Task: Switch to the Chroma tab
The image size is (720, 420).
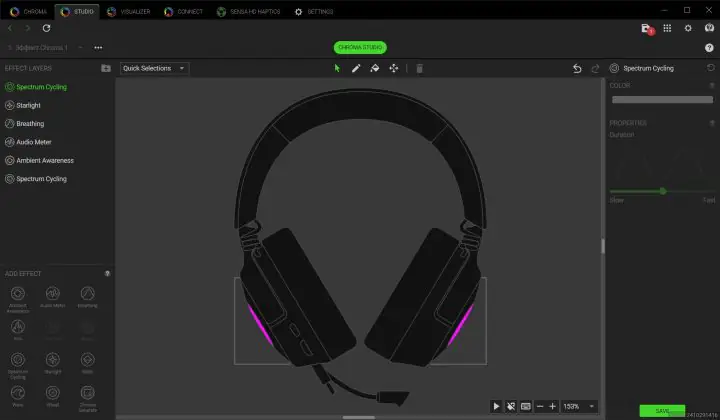Action: tap(28, 11)
